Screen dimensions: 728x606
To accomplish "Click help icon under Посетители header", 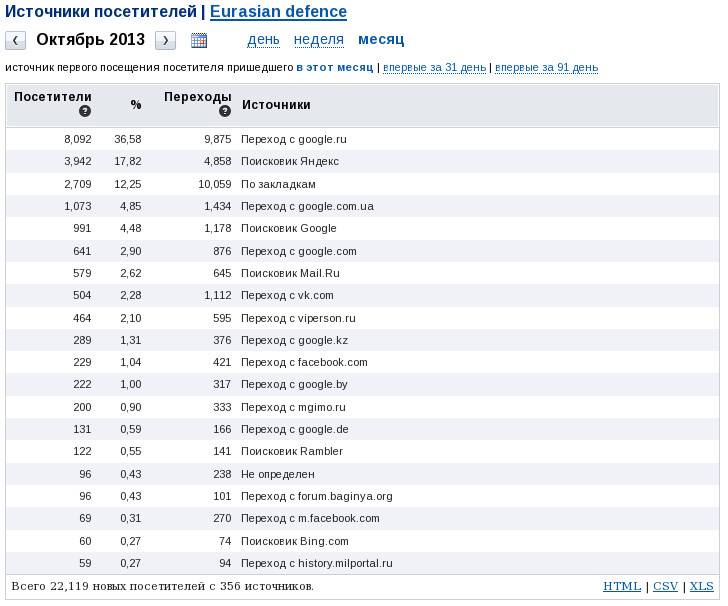I will coord(85,111).
